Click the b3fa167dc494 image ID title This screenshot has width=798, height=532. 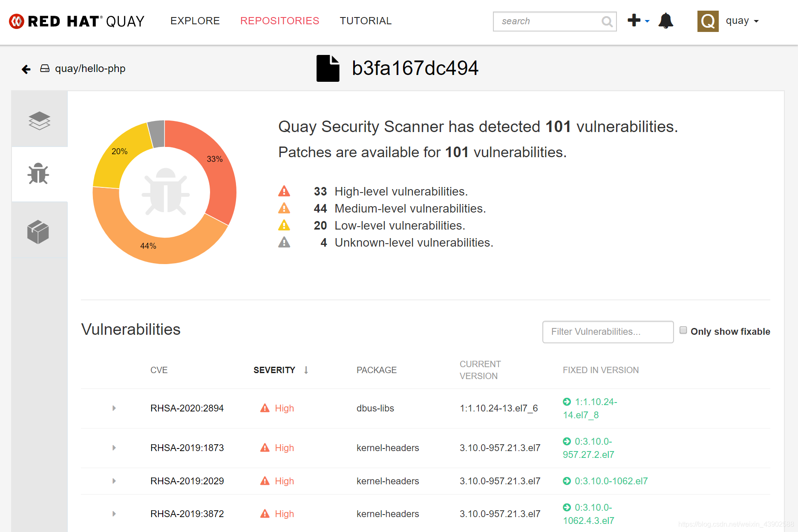tap(415, 68)
